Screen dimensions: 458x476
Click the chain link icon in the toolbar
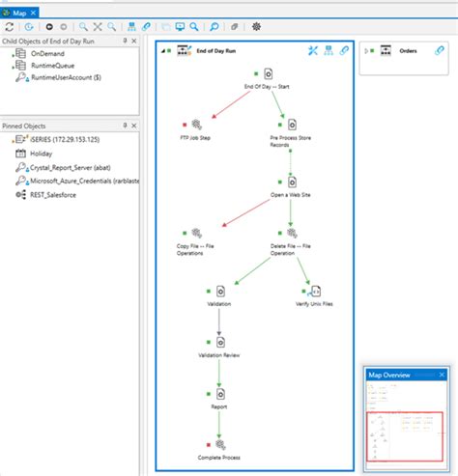coord(146,26)
